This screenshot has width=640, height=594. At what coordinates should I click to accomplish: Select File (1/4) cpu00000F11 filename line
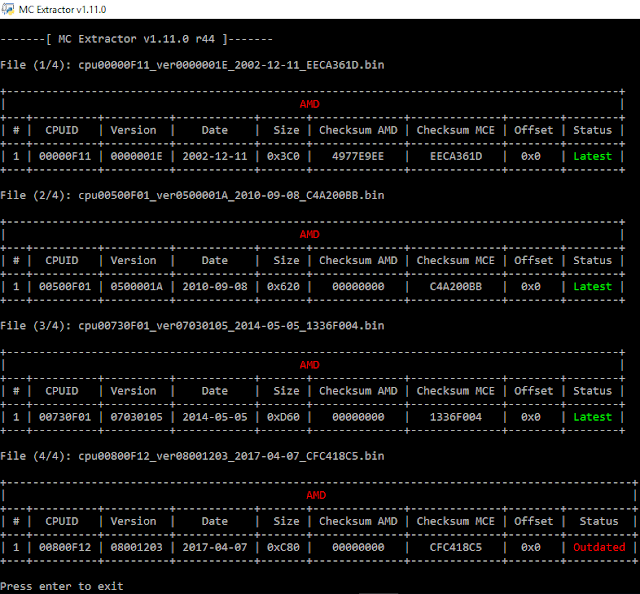pyautogui.click(x=192, y=65)
